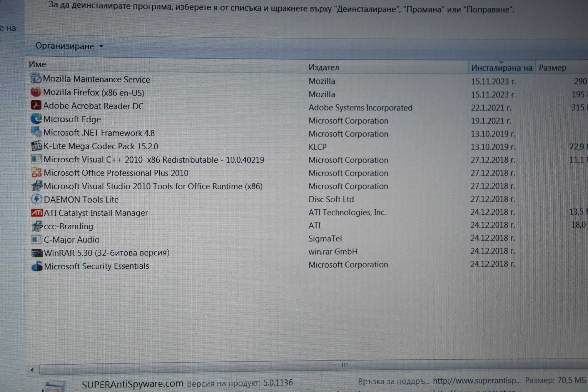Click install date 22.1.2021 г.
This screenshot has width=588, height=392.
(491, 108)
